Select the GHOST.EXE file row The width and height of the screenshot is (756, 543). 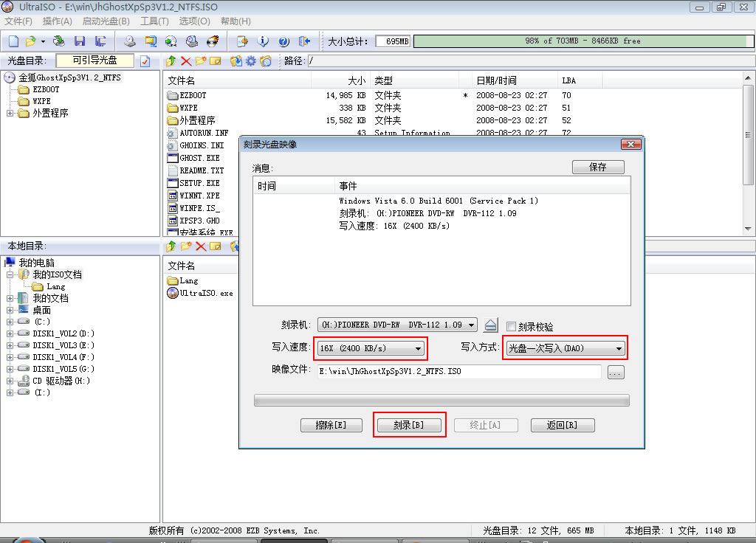point(199,158)
